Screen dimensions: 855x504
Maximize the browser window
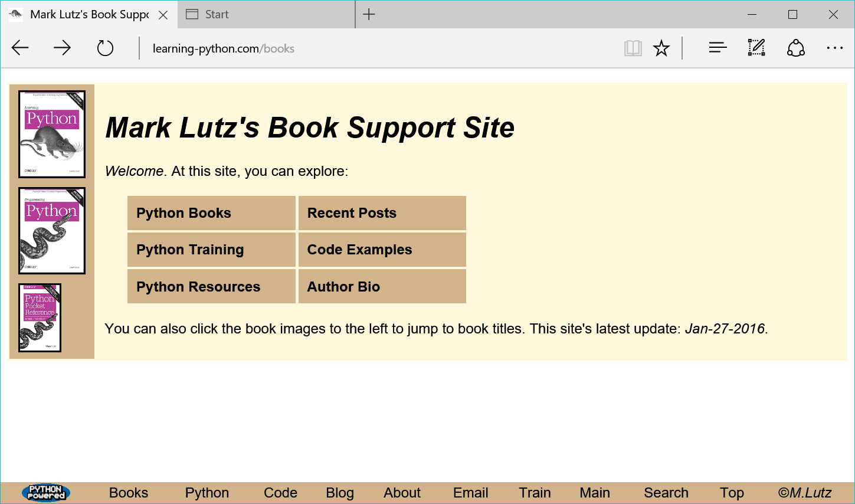pos(792,15)
